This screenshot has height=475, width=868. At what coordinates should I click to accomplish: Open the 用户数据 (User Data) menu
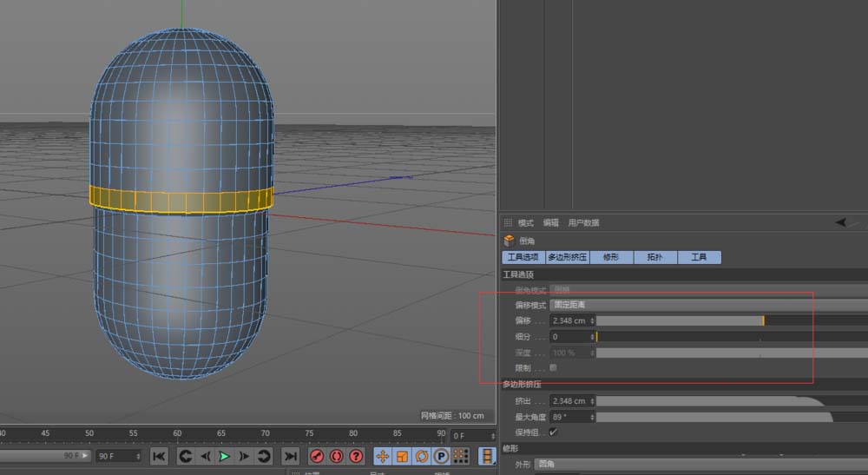click(583, 223)
